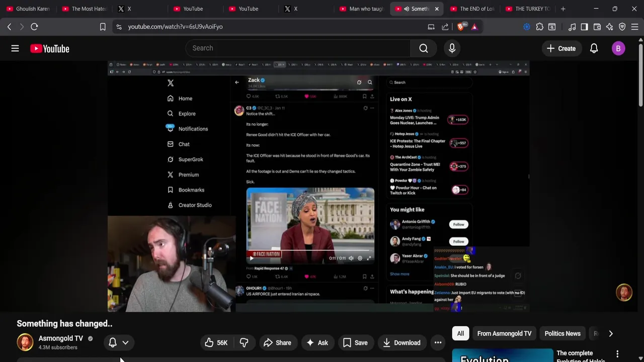Reload the page with the refresh icon
The height and width of the screenshot is (362, 644).
coord(34,27)
